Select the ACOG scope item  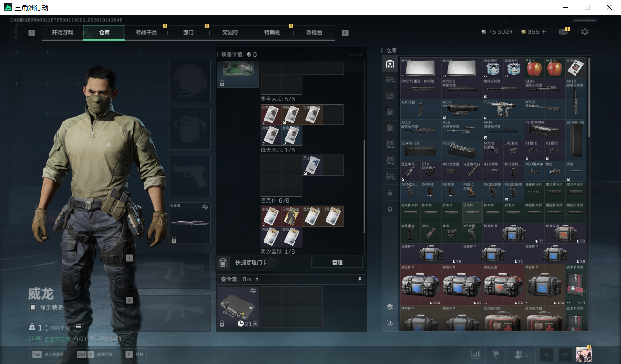(462, 109)
